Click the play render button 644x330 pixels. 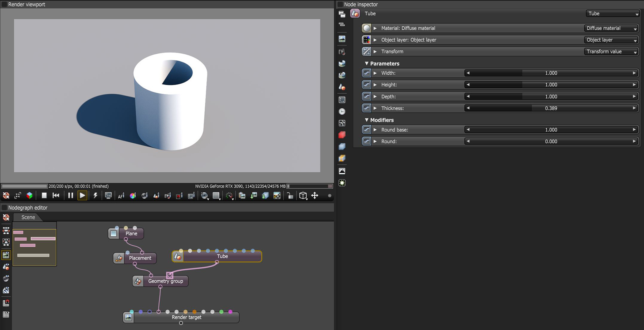(x=82, y=196)
